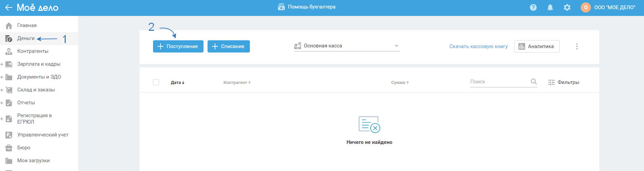The image size is (644, 171).
Task: Click the Контрагенты person icon
Action: tap(9, 51)
